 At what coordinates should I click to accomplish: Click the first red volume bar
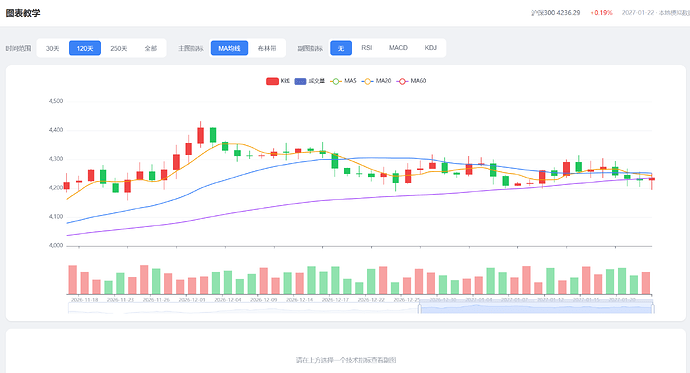[73, 280]
